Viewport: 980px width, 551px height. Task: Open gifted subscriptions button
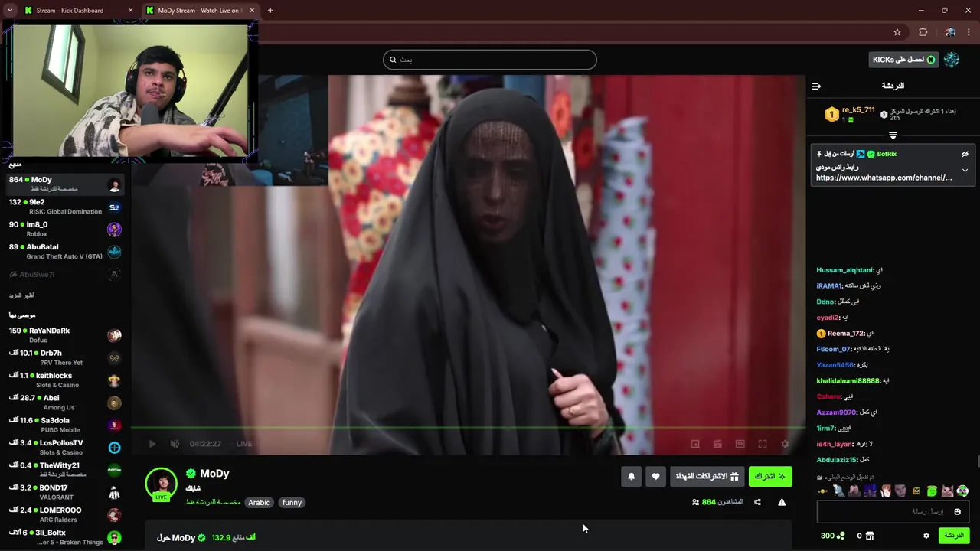pyautogui.click(x=707, y=476)
